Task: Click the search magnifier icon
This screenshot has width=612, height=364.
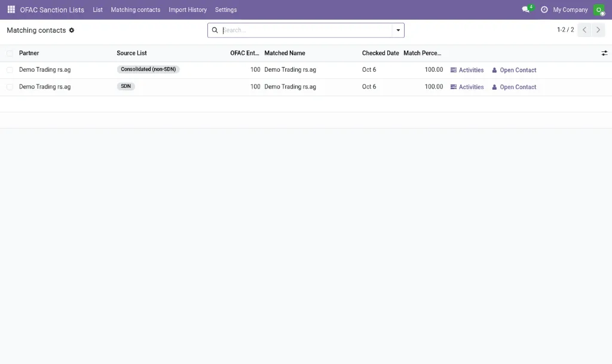Action: [215, 30]
